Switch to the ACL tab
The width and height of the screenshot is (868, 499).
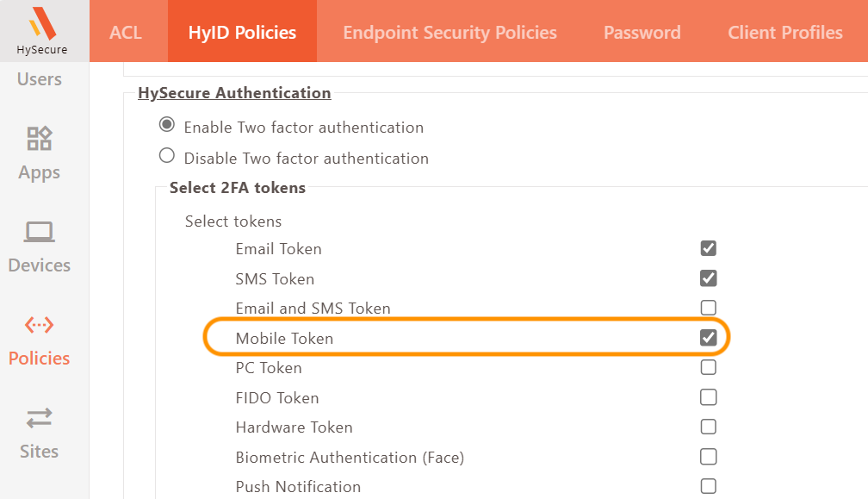click(x=126, y=33)
